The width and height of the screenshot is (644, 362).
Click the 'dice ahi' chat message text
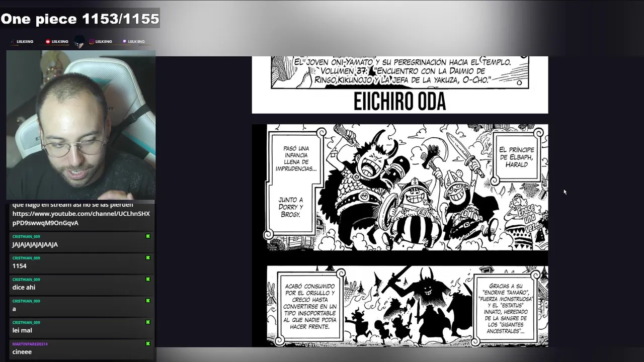24,288
